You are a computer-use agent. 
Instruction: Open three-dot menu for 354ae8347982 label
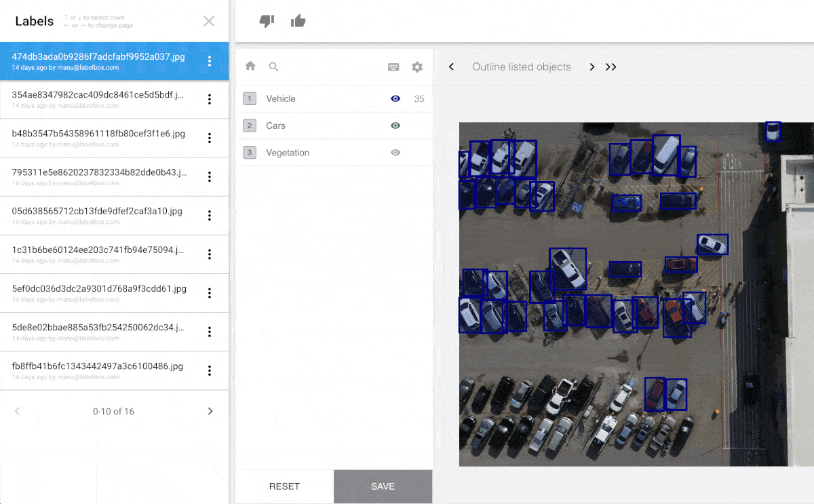pyautogui.click(x=210, y=99)
